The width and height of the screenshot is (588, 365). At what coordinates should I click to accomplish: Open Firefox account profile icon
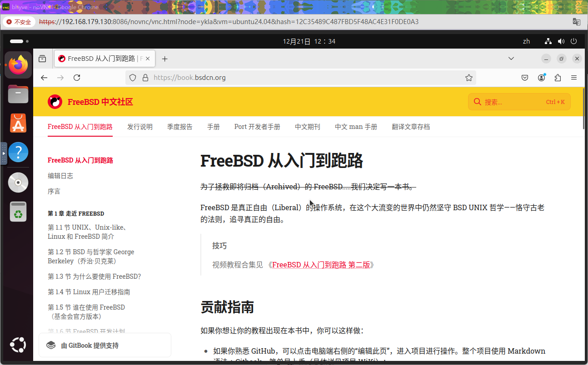point(542,78)
